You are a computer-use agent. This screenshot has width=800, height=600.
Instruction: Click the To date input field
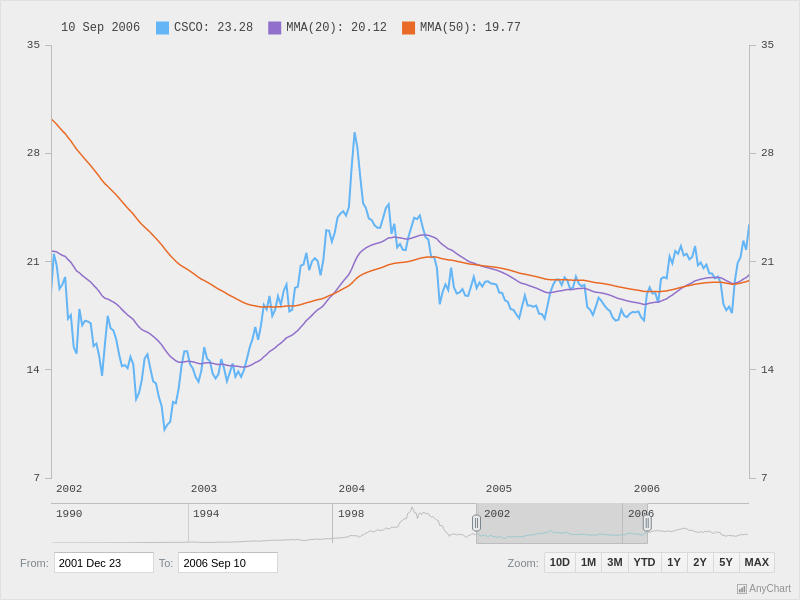228,563
